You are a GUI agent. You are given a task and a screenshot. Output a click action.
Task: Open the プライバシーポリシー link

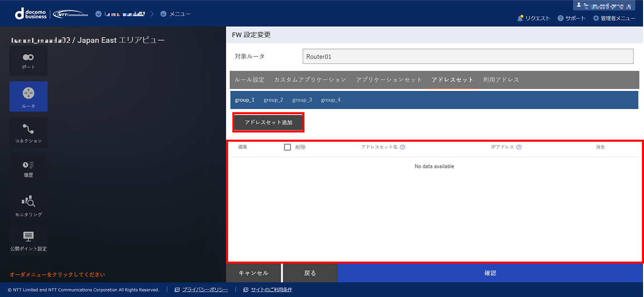205,290
